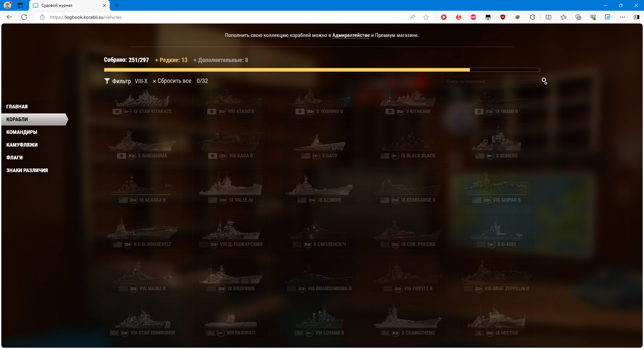Select the X Changzheng ship card

tap(408, 320)
